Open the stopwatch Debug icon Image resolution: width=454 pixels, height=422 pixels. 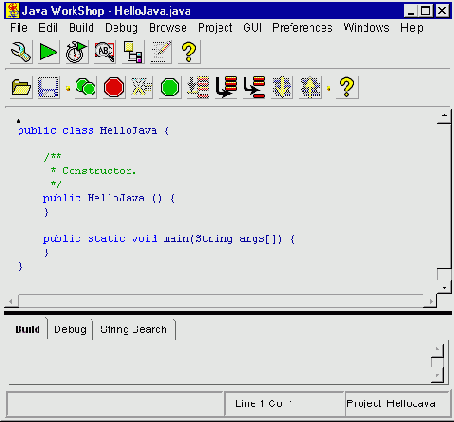click(77, 52)
